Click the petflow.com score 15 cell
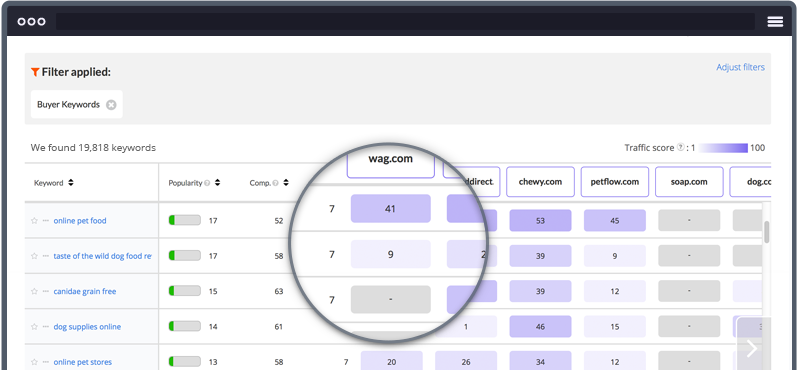 (615, 327)
